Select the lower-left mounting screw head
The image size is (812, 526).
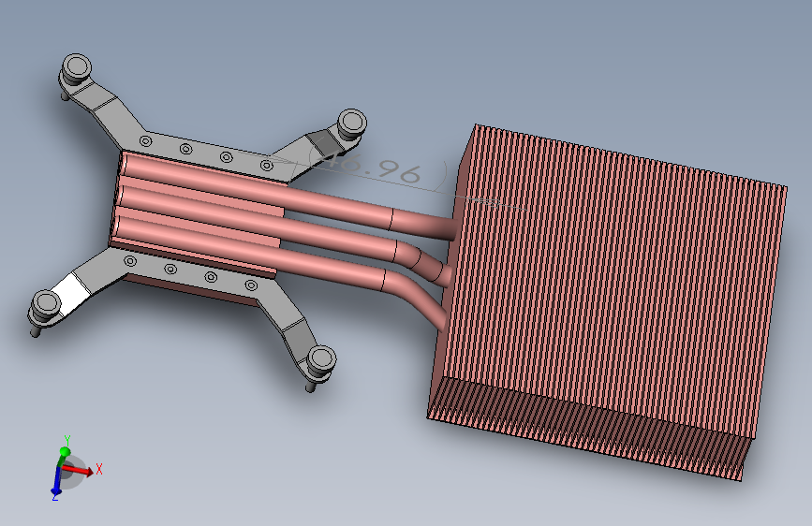click(45, 305)
